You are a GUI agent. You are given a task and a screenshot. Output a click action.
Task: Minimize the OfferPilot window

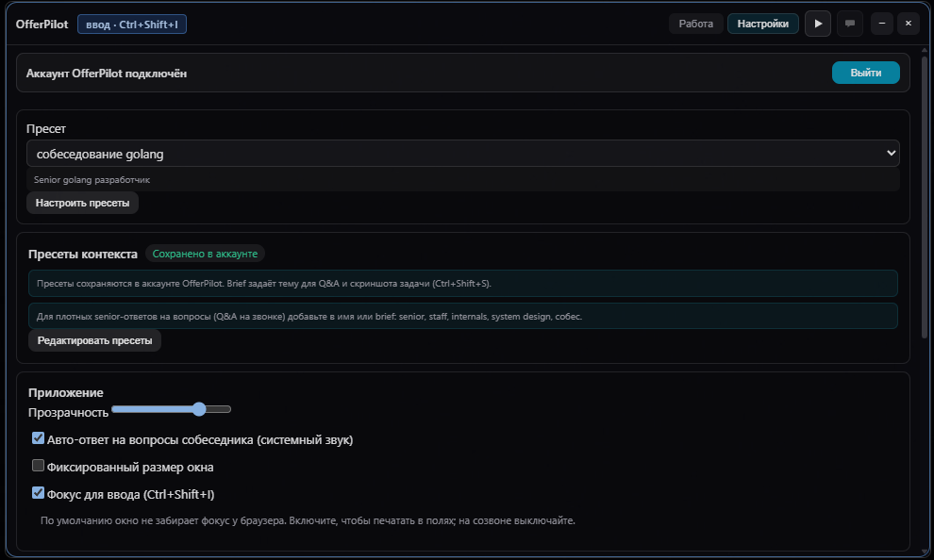(x=881, y=24)
